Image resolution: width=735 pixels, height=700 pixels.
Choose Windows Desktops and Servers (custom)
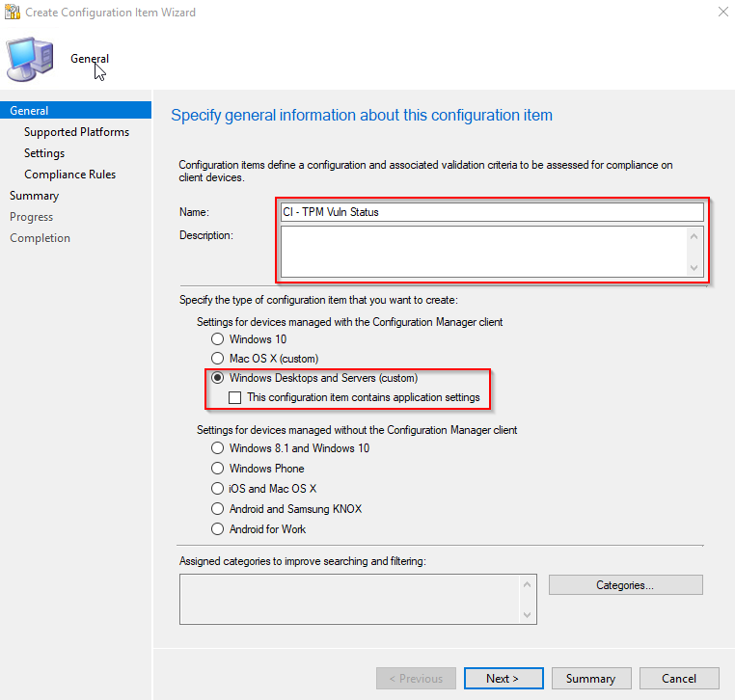tap(217, 378)
